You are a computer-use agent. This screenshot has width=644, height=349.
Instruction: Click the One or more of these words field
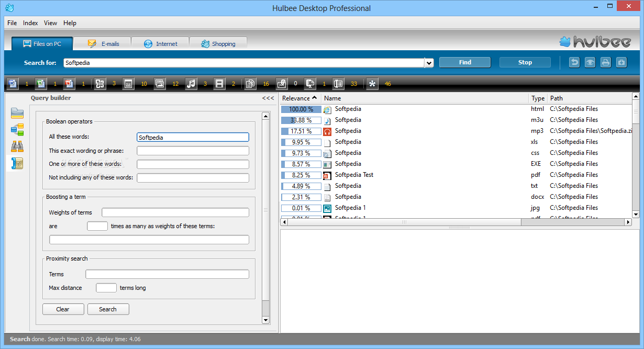tap(193, 164)
